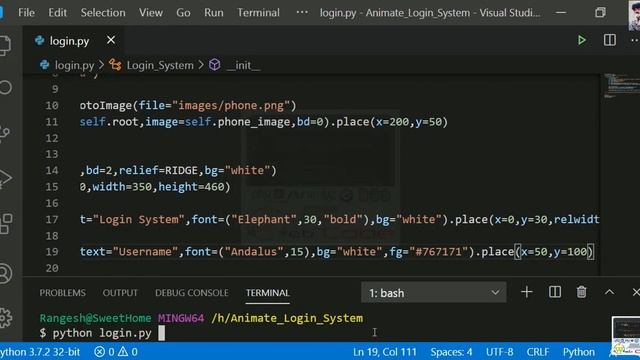Switch to the OUTPUT panel tab
Image resolution: width=640 pixels, height=360 pixels.
120,293
